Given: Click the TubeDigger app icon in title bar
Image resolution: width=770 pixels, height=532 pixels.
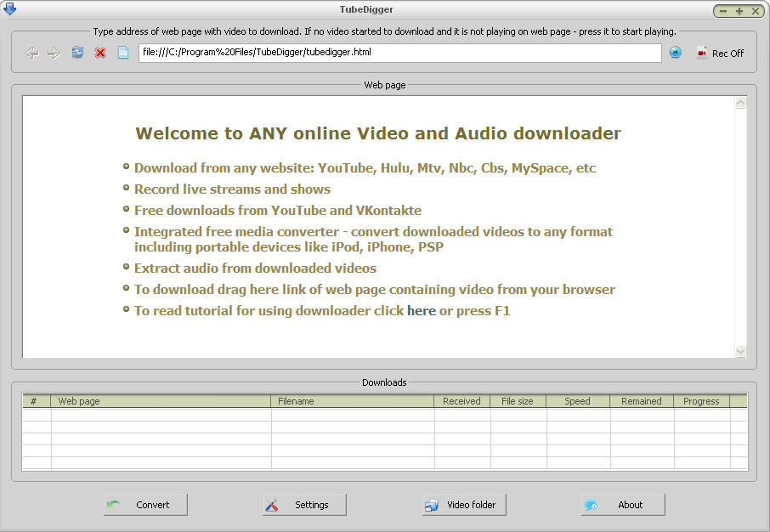Looking at the screenshot, I should click(9, 8).
